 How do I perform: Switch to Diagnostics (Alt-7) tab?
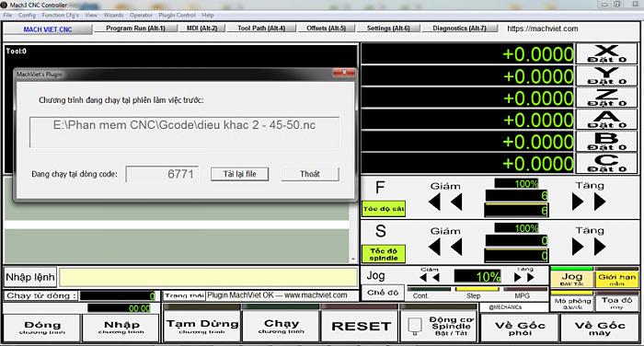tap(459, 28)
